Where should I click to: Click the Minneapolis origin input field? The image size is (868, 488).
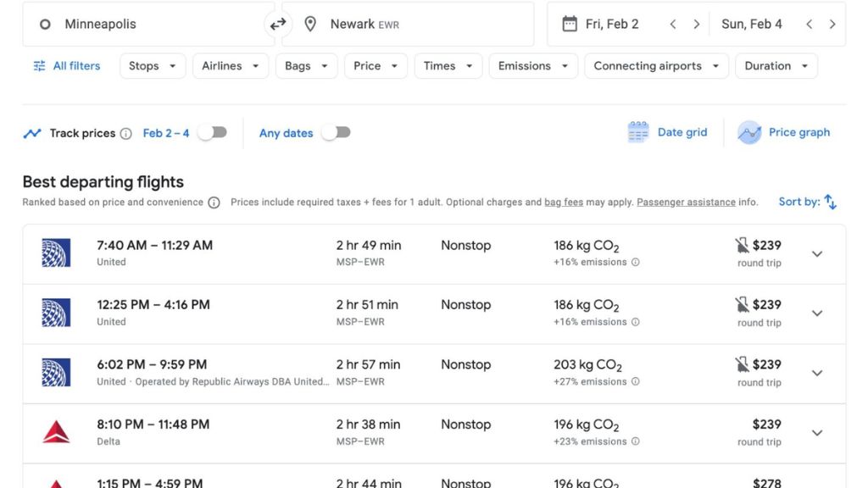tap(127, 24)
